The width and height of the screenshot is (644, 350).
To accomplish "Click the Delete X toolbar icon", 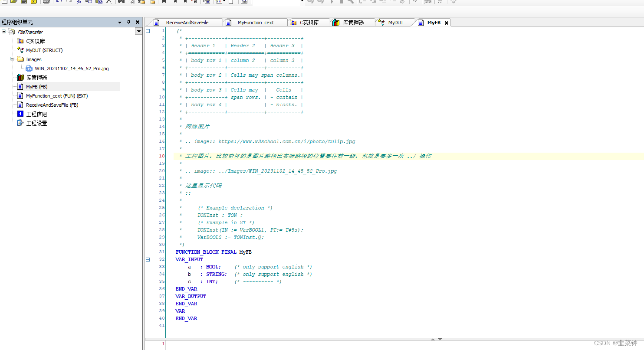I will tap(108, 2).
